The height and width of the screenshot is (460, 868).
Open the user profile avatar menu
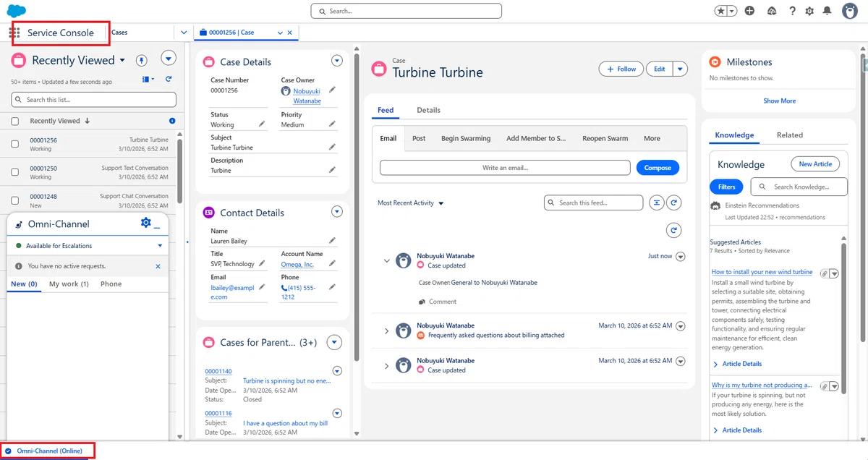849,11
